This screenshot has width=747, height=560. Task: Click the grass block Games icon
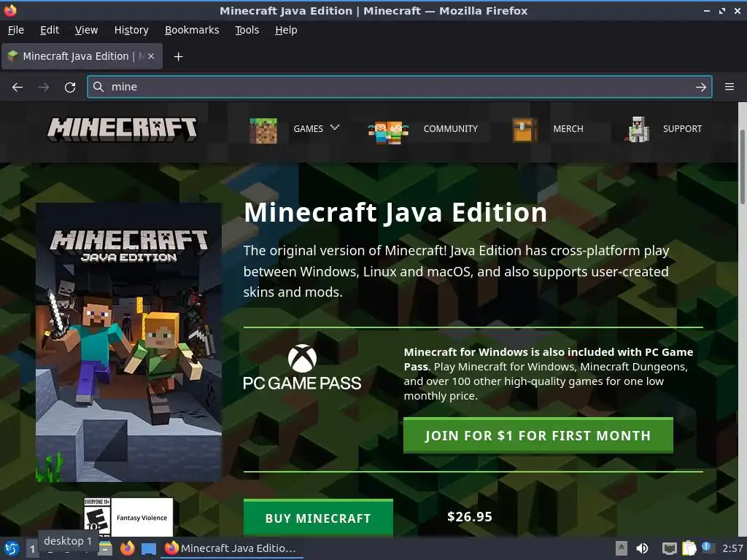click(263, 131)
